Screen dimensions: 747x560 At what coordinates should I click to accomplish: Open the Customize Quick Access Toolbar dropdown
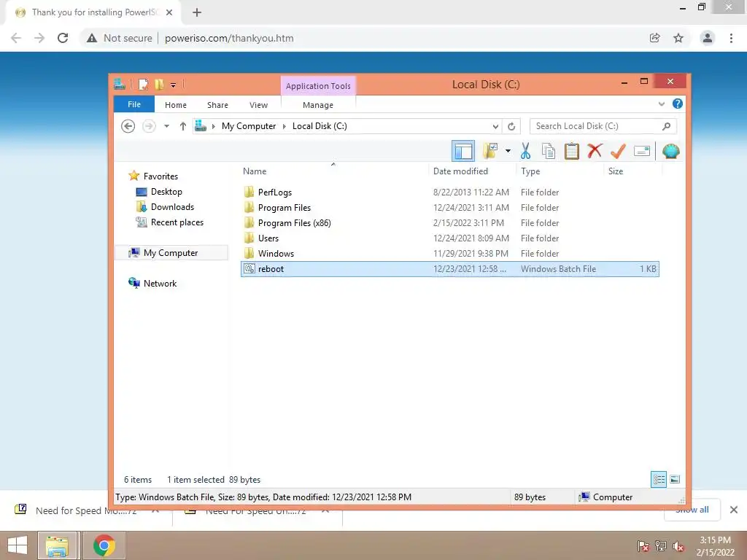click(174, 85)
